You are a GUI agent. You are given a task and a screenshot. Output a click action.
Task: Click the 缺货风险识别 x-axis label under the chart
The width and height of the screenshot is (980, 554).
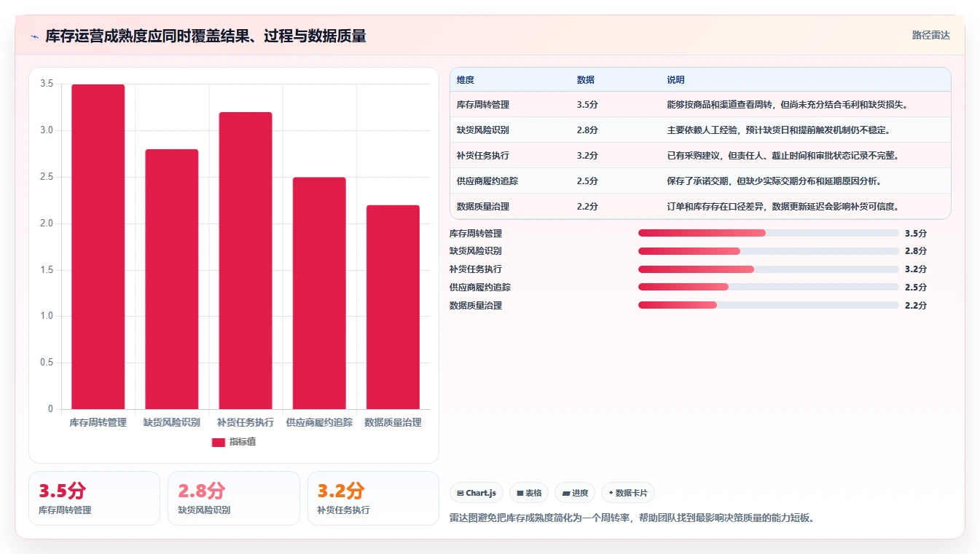pyautogui.click(x=172, y=422)
